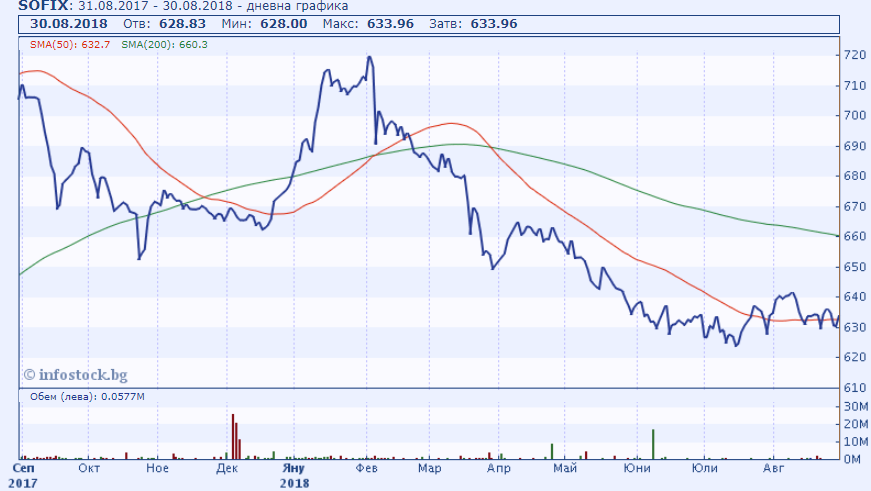Click the Юни month label
The width and height of the screenshot is (871, 491).
point(637,468)
